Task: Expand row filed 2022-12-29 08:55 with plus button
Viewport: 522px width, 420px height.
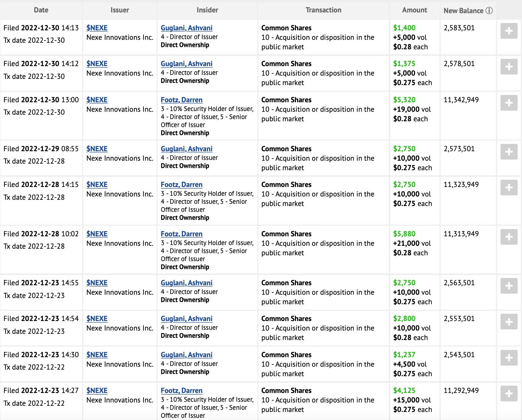Action: coord(509,152)
